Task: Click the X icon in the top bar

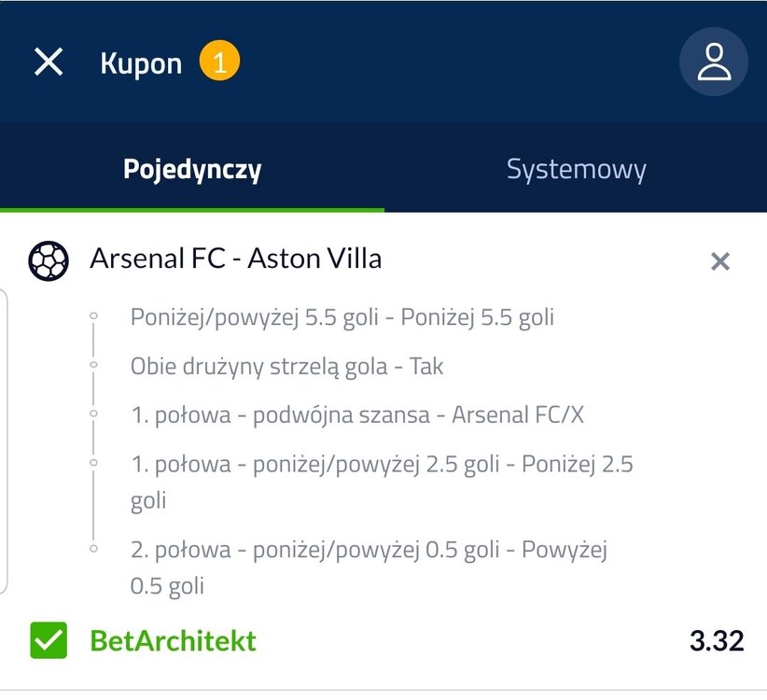Action: (47, 62)
